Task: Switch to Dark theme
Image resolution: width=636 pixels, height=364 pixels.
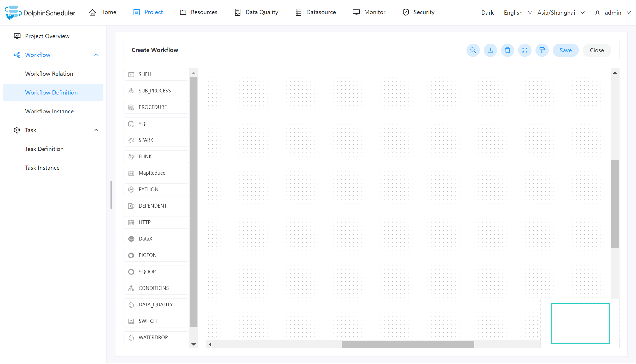Action: click(x=487, y=13)
